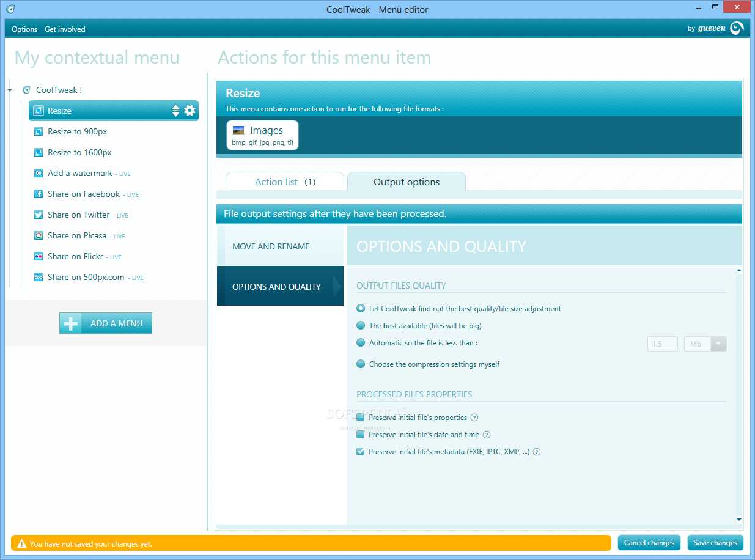This screenshot has height=560, width=755.
Task: Click the CoolTweak ! root label
Action: point(59,90)
